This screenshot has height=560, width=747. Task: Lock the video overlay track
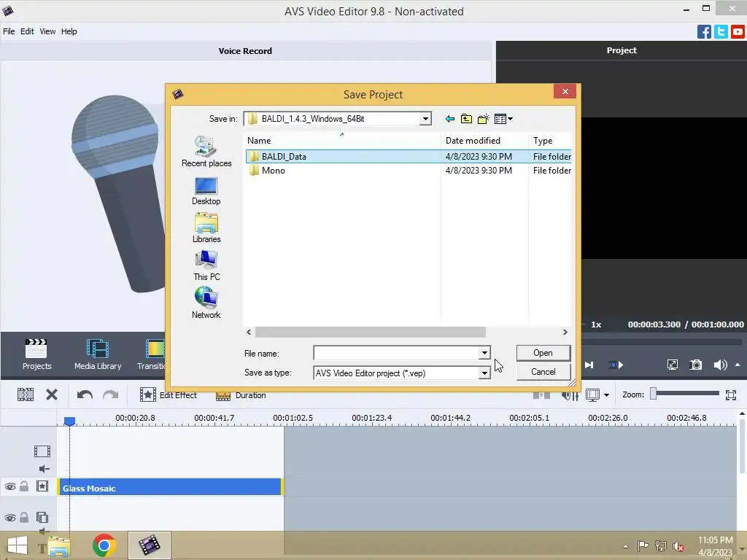point(24,517)
